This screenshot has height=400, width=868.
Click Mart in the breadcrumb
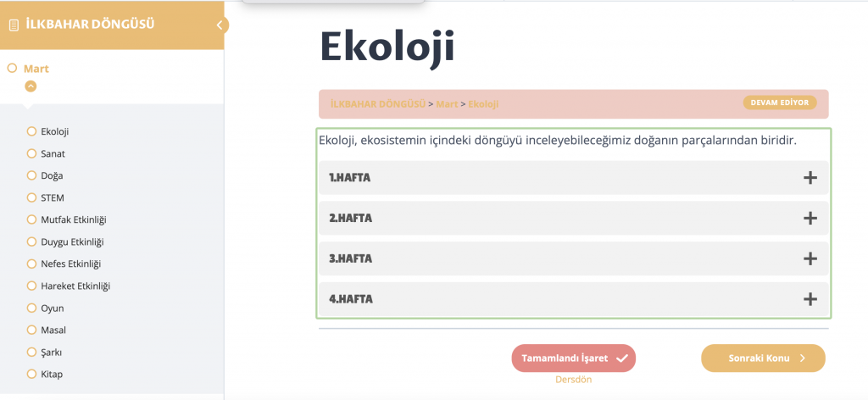click(x=447, y=104)
